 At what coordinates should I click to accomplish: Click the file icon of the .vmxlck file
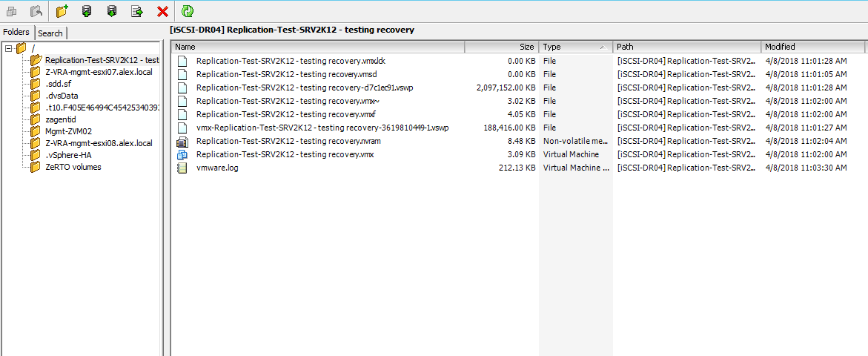(x=182, y=61)
